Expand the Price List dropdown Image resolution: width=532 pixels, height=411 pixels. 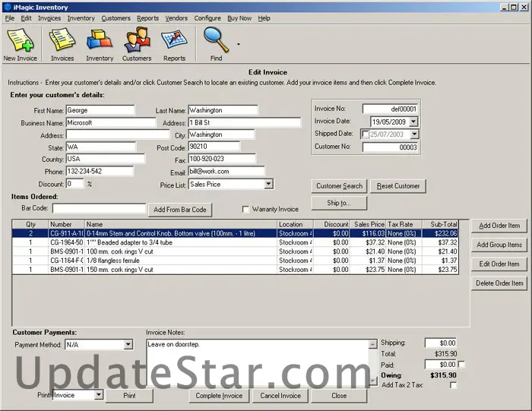(268, 184)
